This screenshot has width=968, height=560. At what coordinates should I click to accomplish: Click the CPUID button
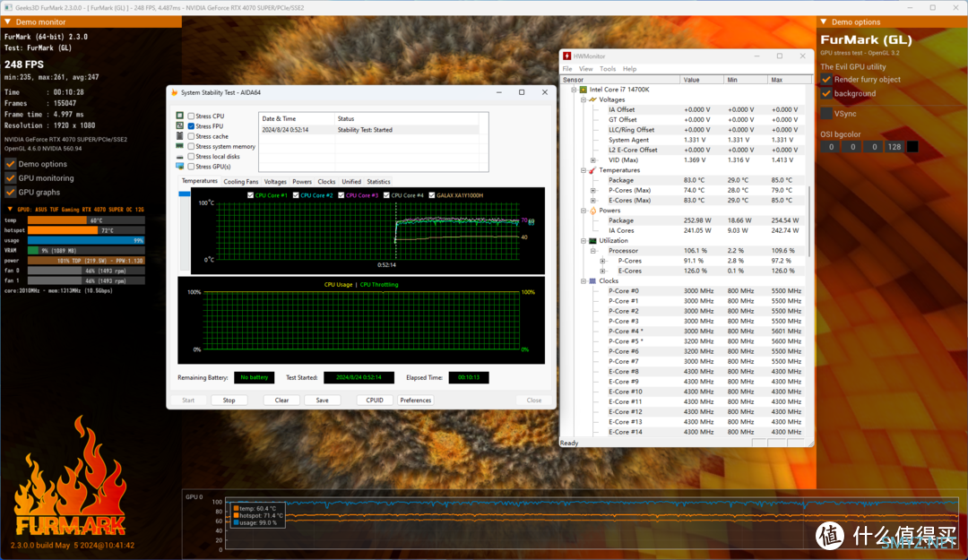coord(375,401)
